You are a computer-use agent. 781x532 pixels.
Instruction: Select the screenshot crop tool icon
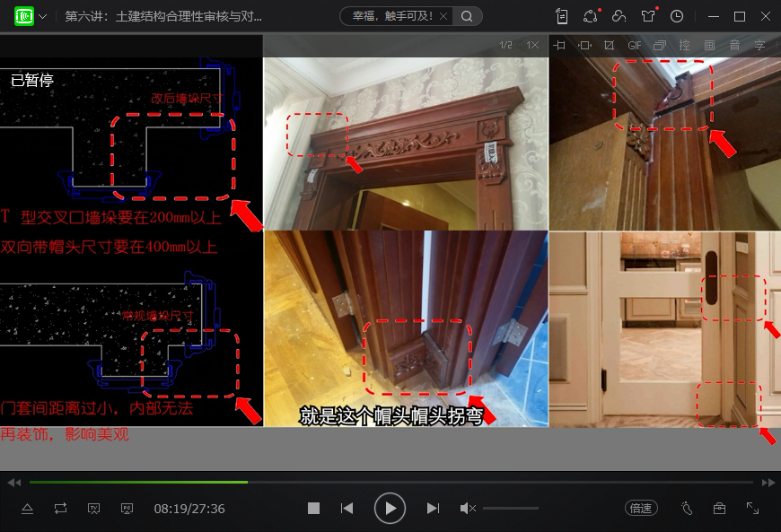609,45
